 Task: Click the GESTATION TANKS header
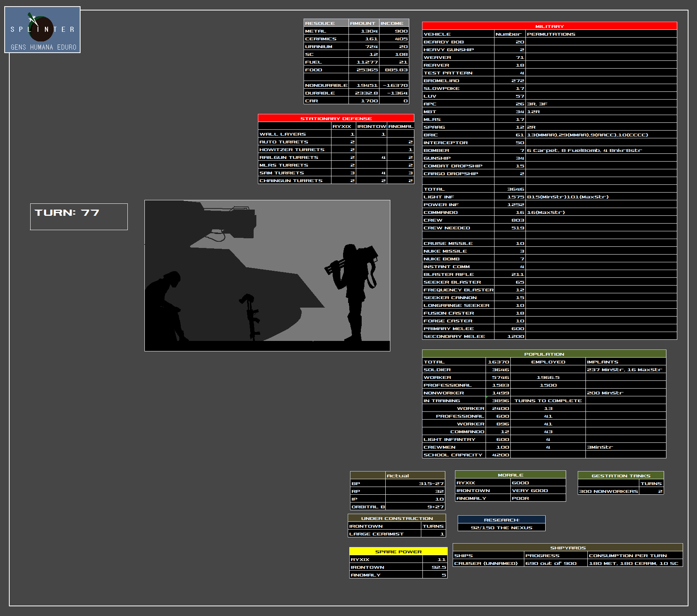pyautogui.click(x=620, y=476)
